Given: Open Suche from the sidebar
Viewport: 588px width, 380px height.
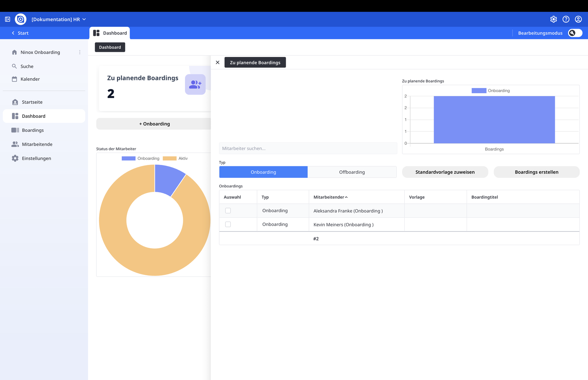Looking at the screenshot, I should coord(27,66).
